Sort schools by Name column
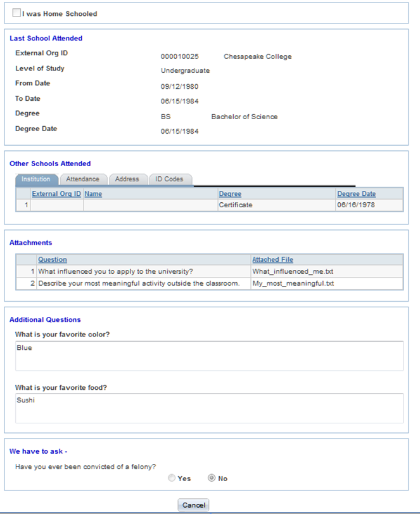Viewport: 420px width, 514px height. click(x=93, y=194)
